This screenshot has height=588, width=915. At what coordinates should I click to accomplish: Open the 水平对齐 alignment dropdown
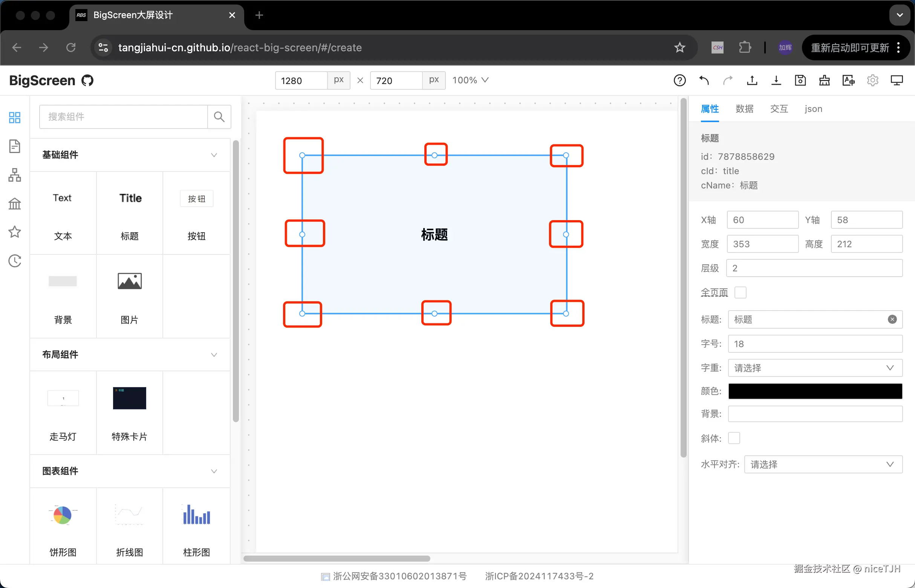pyautogui.click(x=823, y=464)
